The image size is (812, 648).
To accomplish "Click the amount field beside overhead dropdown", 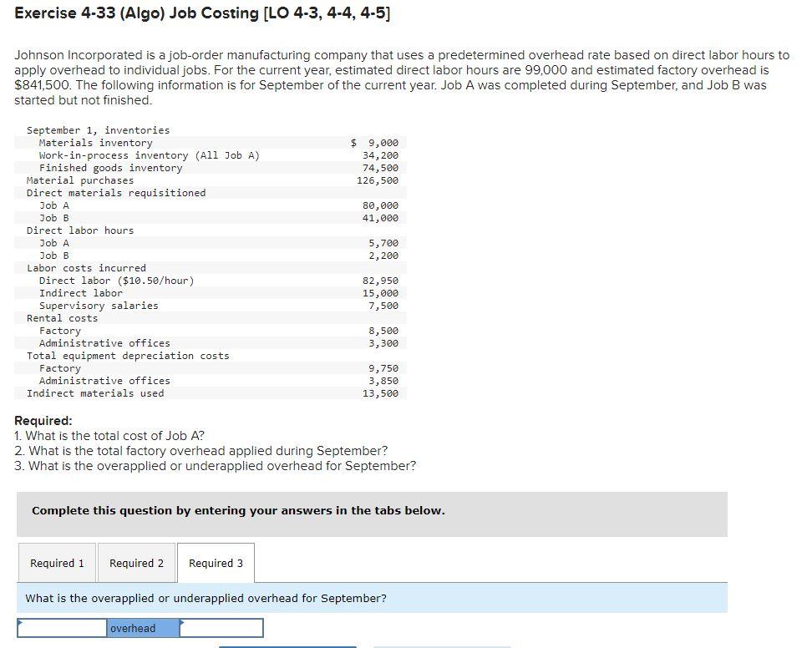I will (x=221, y=628).
